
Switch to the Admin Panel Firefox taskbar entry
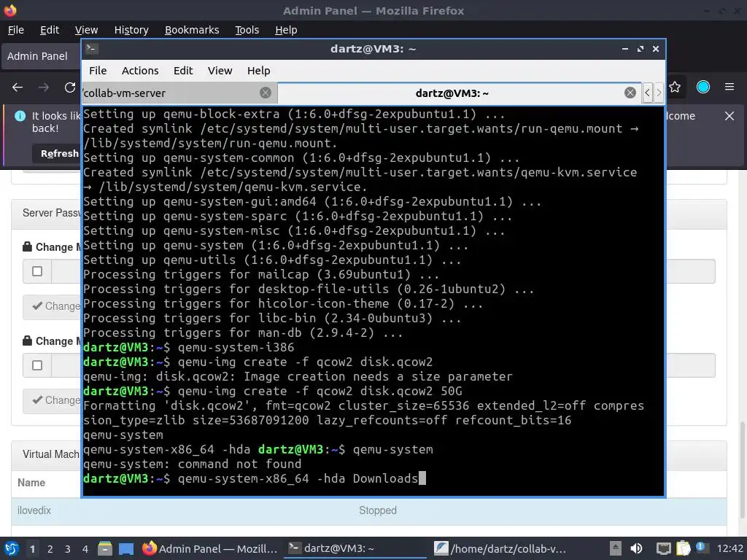point(210,549)
